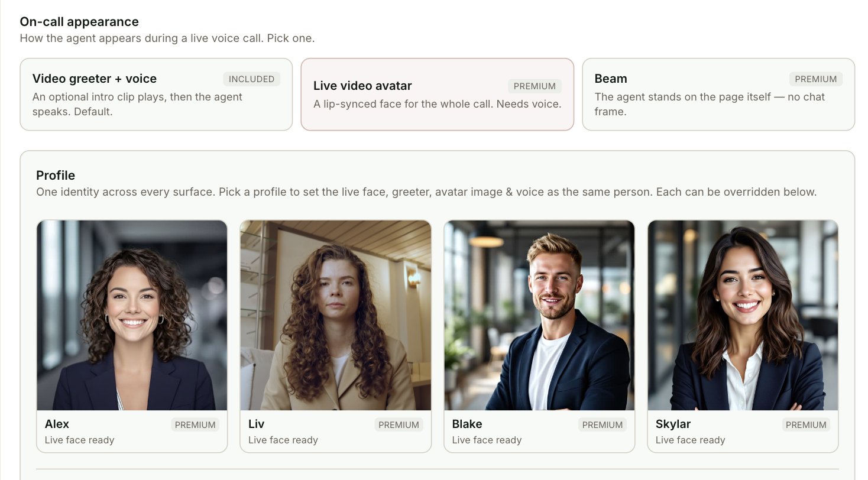868x480 pixels.
Task: Select Skylar's profile photo
Action: pyautogui.click(x=743, y=315)
